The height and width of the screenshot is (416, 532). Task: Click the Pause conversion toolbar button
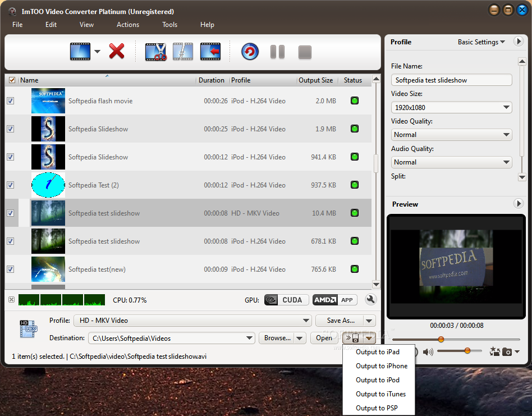[x=278, y=52]
